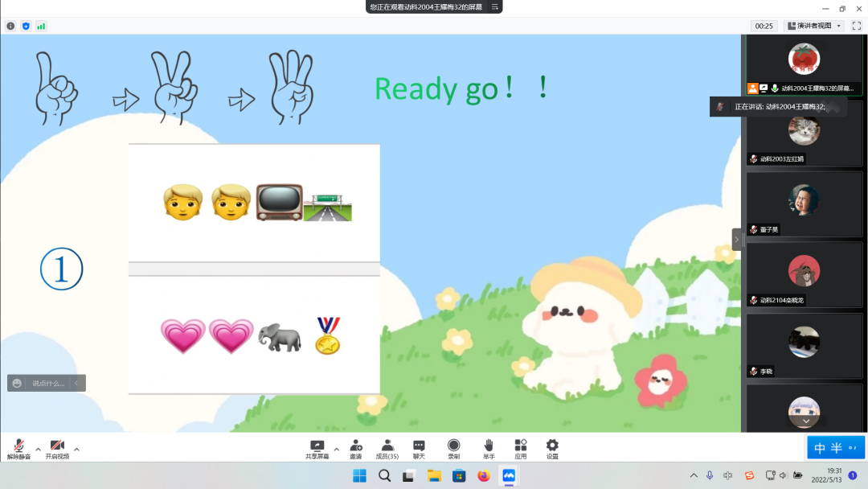Click the input mode tray icon beside microphone
The height and width of the screenshot is (489, 868).
pos(728,475)
